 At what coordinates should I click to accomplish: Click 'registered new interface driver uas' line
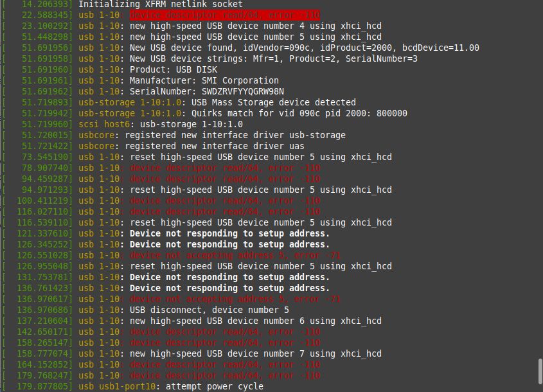[154, 146]
